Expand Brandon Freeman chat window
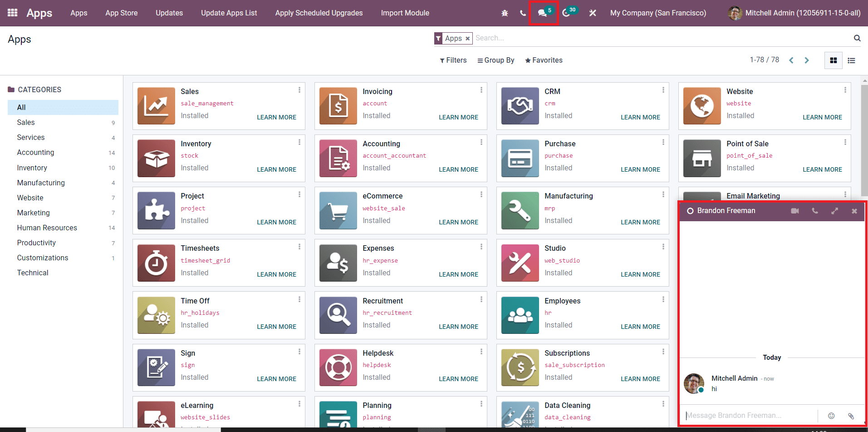This screenshot has width=868, height=432. pos(834,211)
